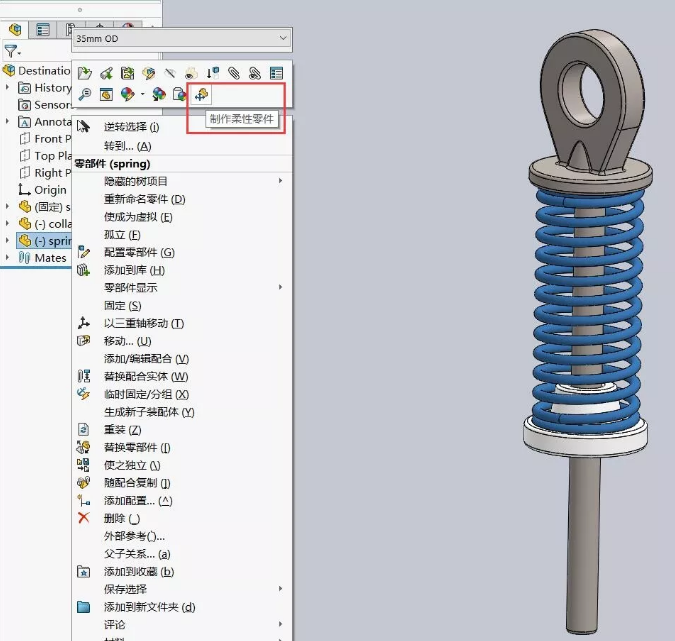This screenshot has width=675, height=641.
Task: Expand the Mates folder node
Action: (8, 258)
